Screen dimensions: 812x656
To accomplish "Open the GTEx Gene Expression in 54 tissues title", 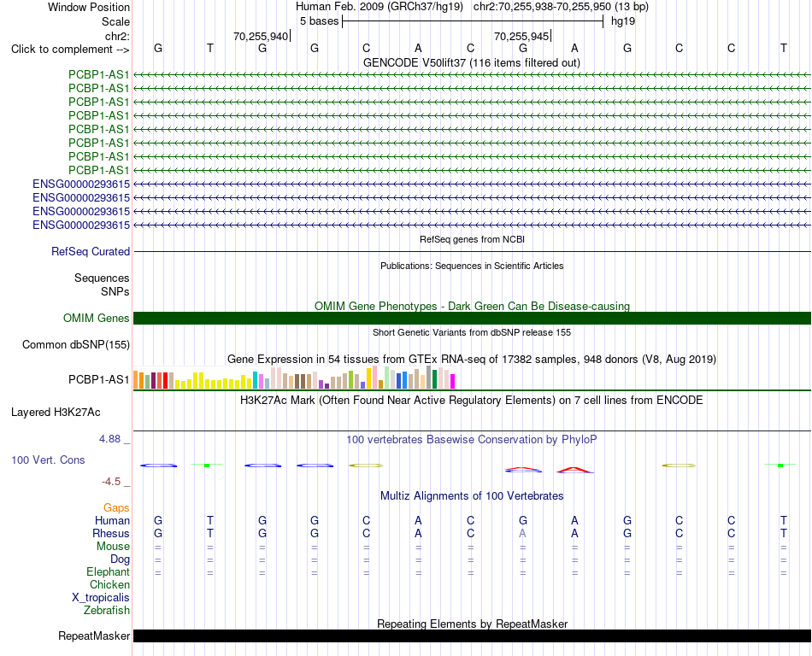I will click(472, 359).
